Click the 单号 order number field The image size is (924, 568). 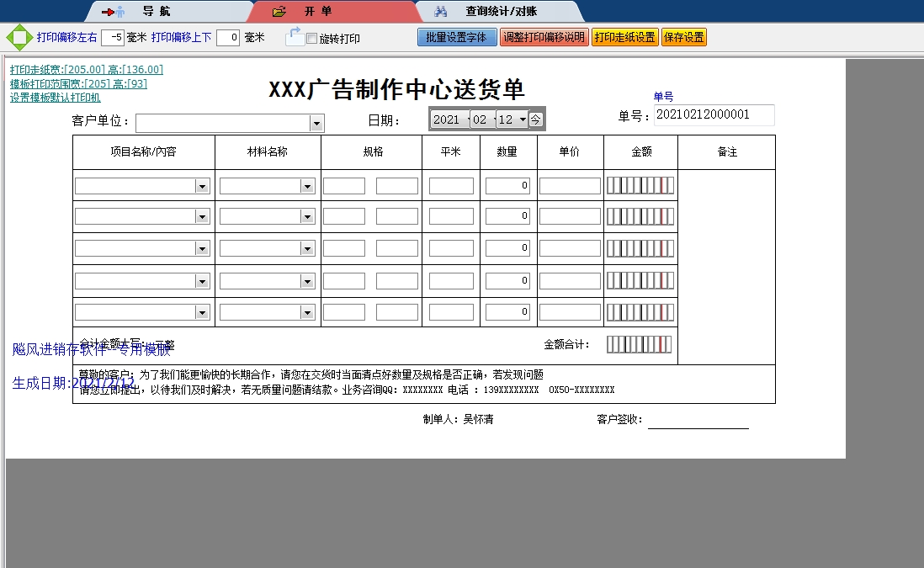pos(714,115)
